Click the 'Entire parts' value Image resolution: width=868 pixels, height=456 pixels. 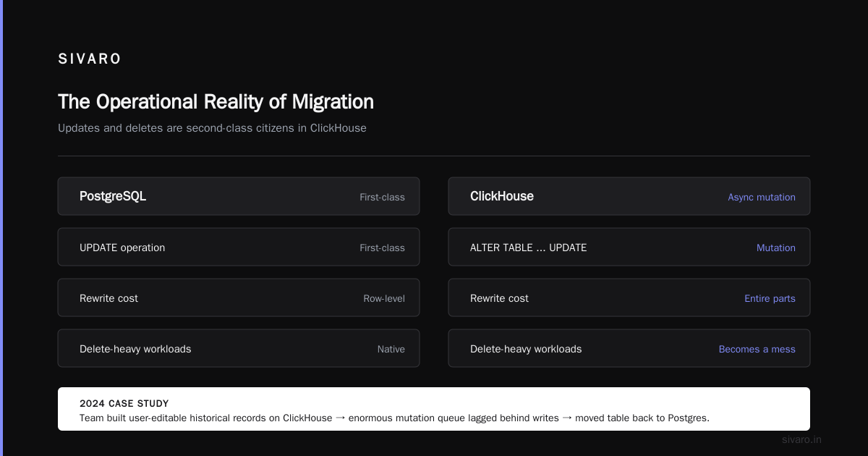[770, 298]
